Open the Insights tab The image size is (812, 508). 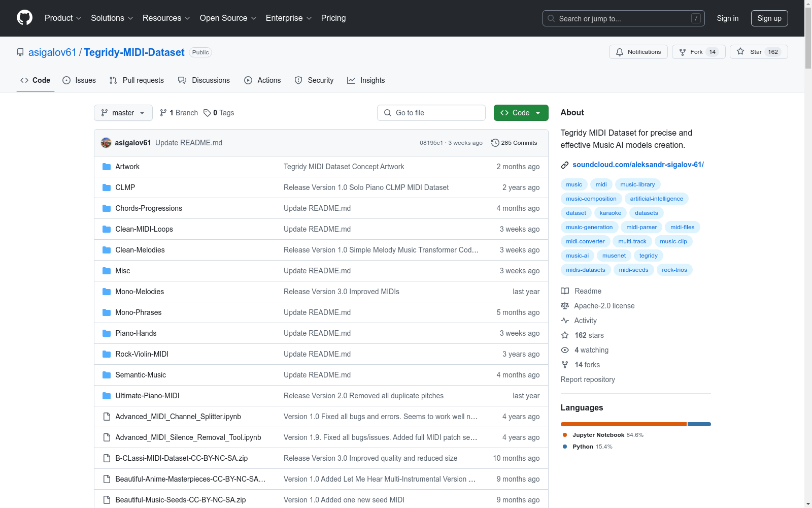coord(366,80)
